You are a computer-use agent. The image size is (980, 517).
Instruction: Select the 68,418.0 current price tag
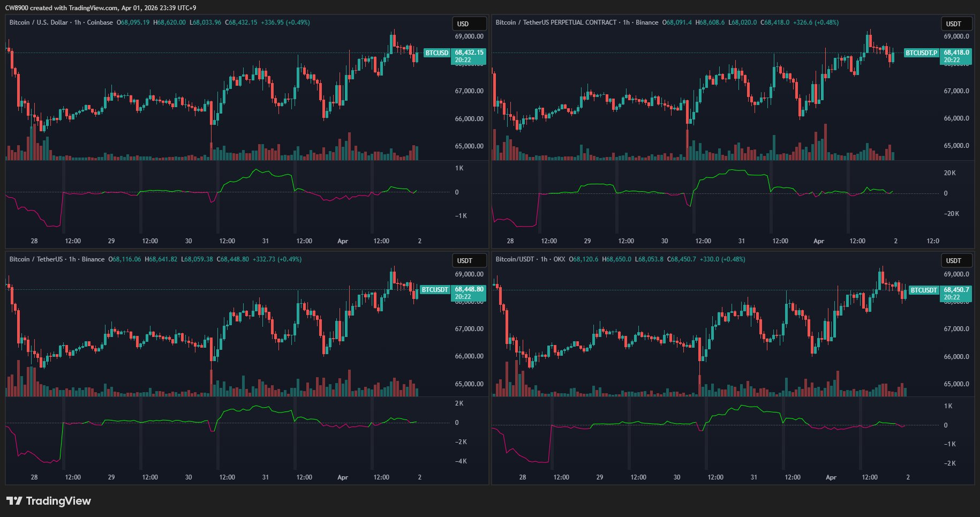pos(956,56)
